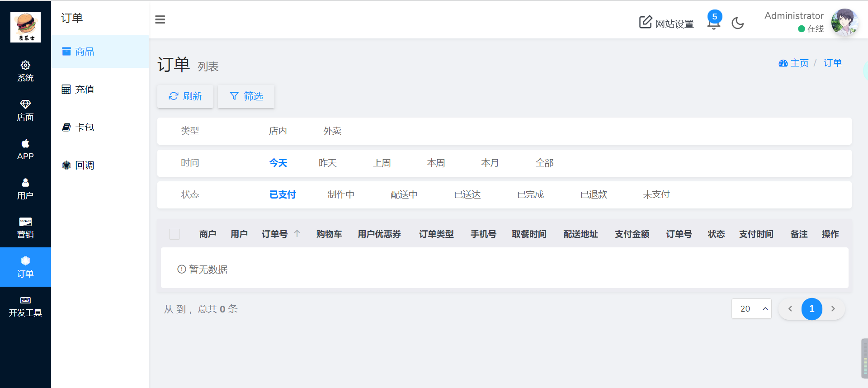Click the 支付时间 column header
Viewport: 868px width, 388px height.
pyautogui.click(x=756, y=234)
